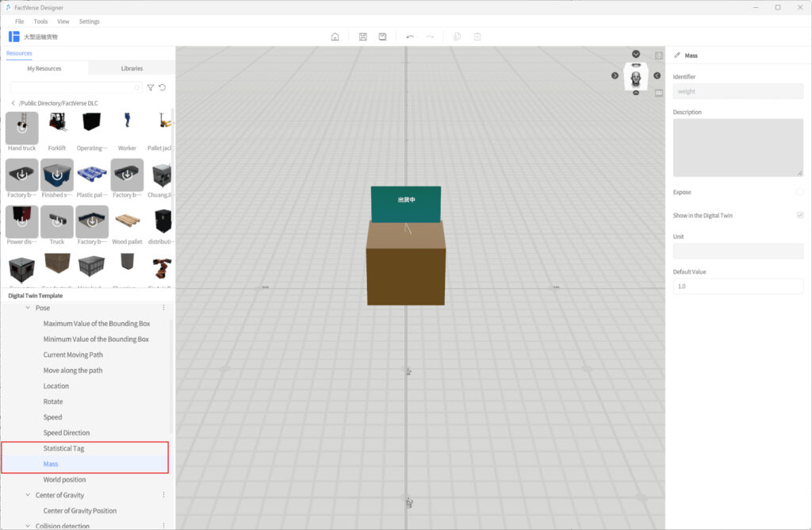
Task: Click the Save As icon in the toolbar
Action: (382, 36)
